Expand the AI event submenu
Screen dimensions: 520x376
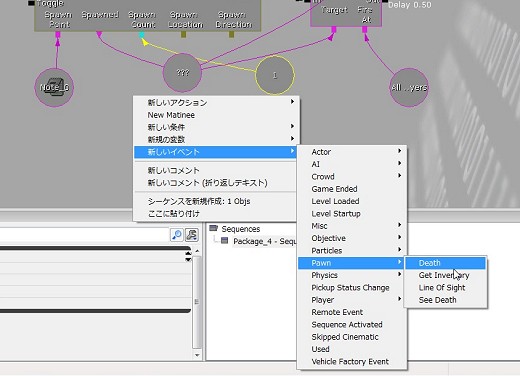352,164
